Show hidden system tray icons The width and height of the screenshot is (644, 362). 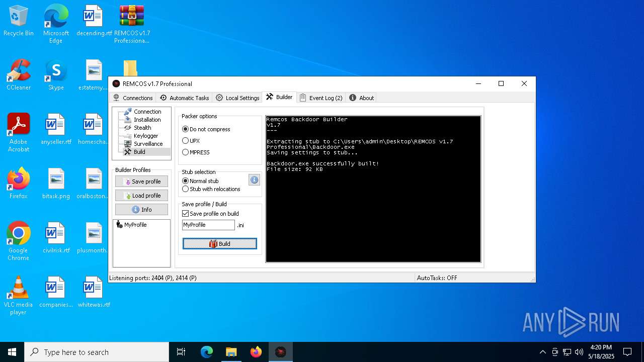click(543, 352)
